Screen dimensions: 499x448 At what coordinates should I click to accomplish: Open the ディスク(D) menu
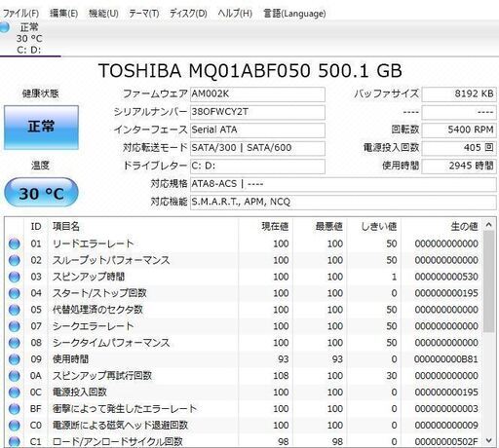pyautogui.click(x=188, y=14)
